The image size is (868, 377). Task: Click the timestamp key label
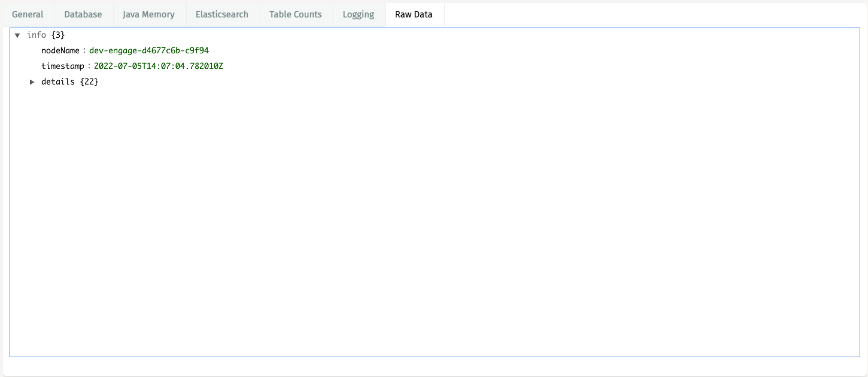pos(63,66)
